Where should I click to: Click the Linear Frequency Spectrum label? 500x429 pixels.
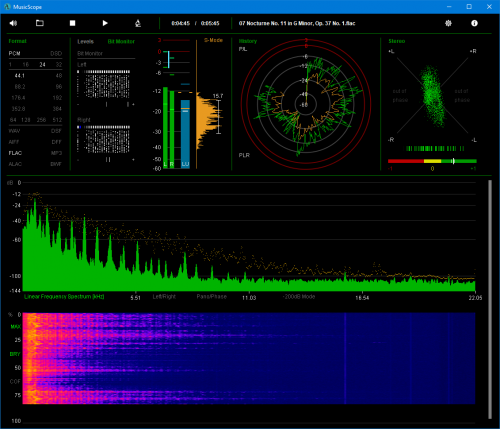click(x=64, y=296)
